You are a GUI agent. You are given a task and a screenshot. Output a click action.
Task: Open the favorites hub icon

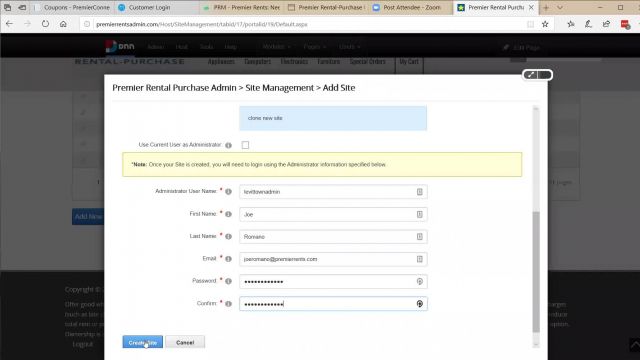tap(571, 24)
